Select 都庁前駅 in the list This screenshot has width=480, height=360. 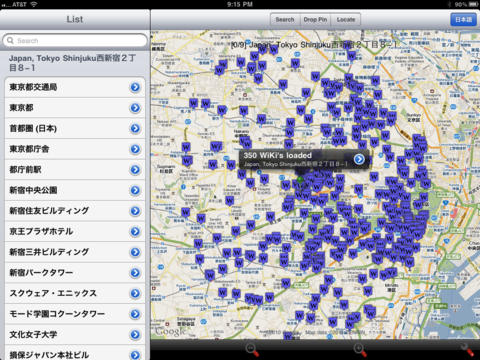tap(75, 170)
